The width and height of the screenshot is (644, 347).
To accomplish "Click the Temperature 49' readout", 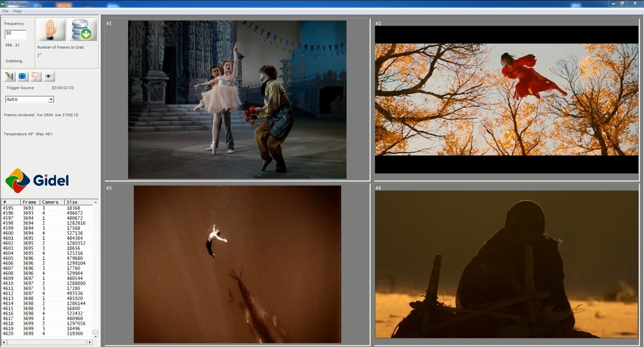I will click(x=28, y=134).
